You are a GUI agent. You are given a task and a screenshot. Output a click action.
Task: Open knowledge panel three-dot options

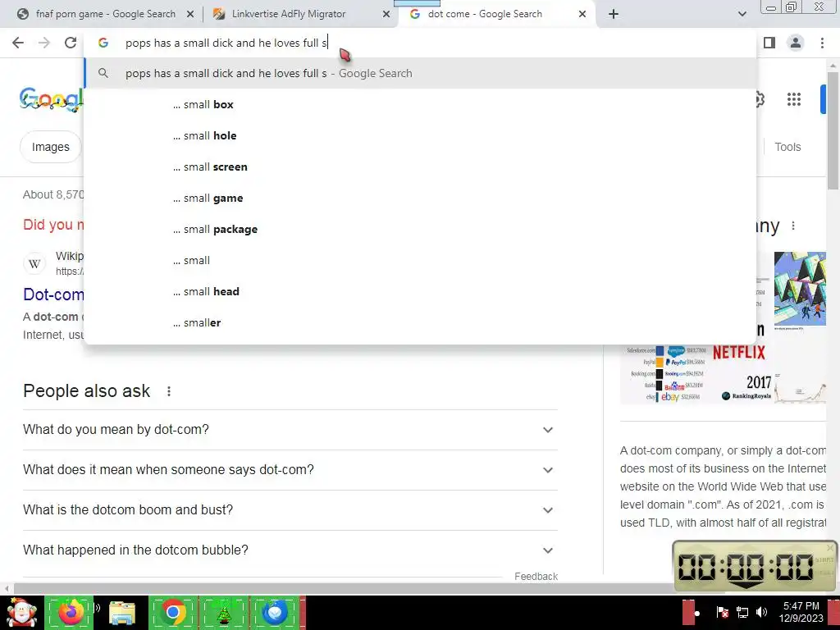tap(793, 226)
